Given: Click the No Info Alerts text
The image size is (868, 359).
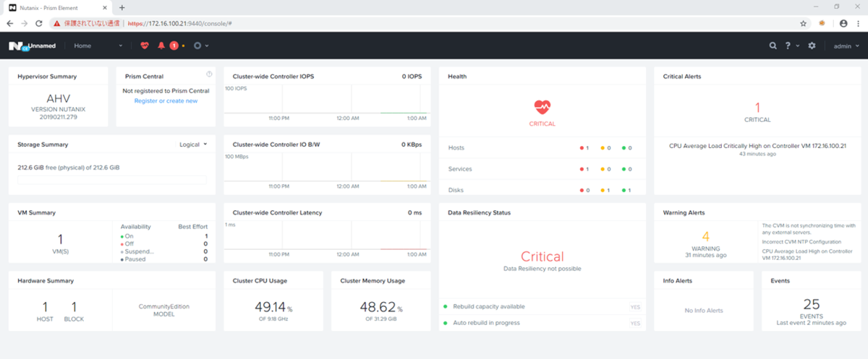Looking at the screenshot, I should point(703,311).
